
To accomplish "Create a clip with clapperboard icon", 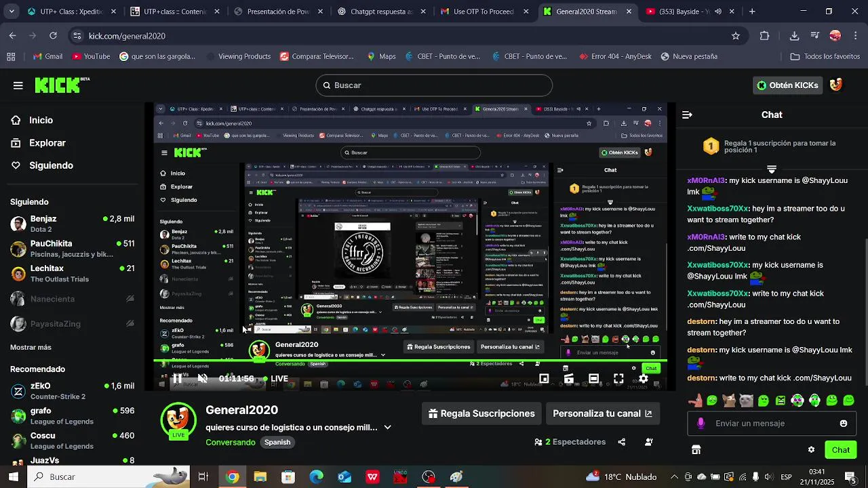I will tap(569, 379).
